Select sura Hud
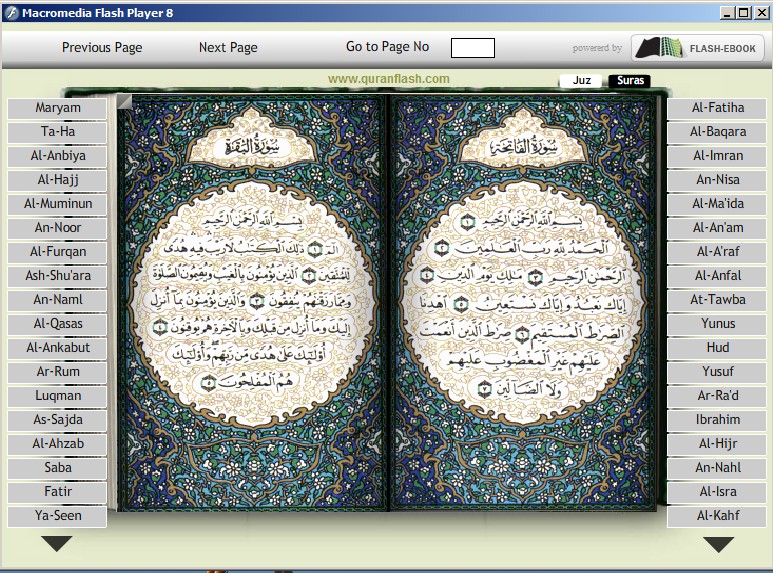 point(717,348)
